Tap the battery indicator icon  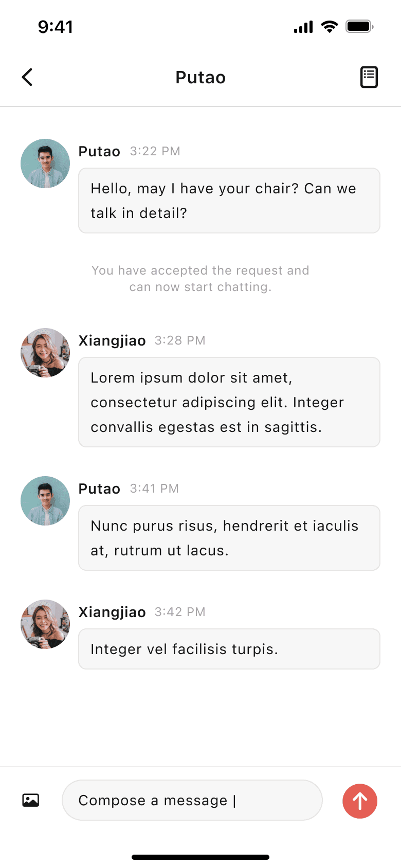[359, 26]
